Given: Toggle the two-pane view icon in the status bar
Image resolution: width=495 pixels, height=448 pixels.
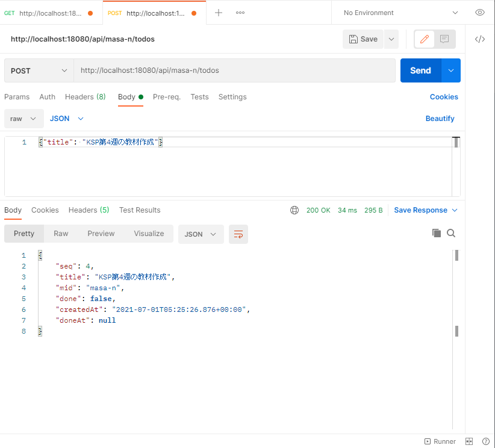Looking at the screenshot, I should point(469,441).
